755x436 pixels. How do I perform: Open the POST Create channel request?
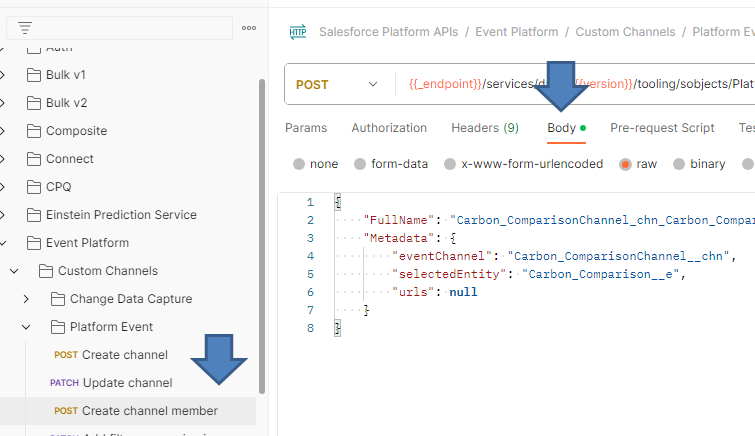(111, 355)
